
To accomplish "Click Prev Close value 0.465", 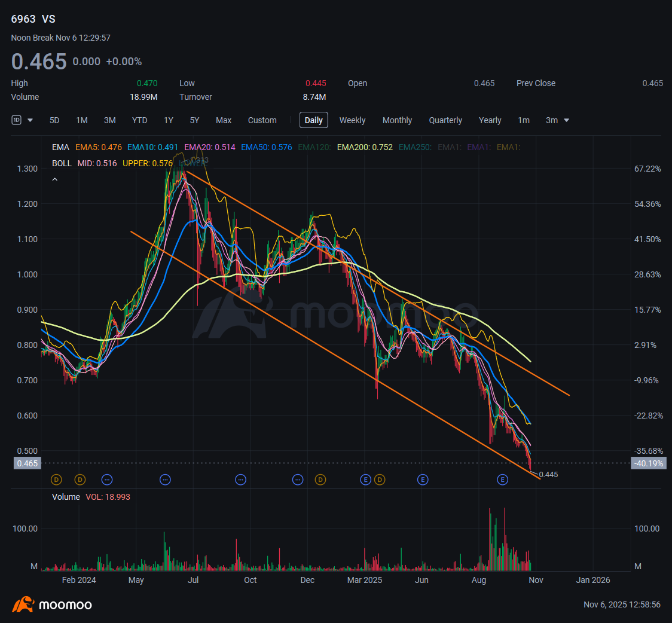I will 653,83.
